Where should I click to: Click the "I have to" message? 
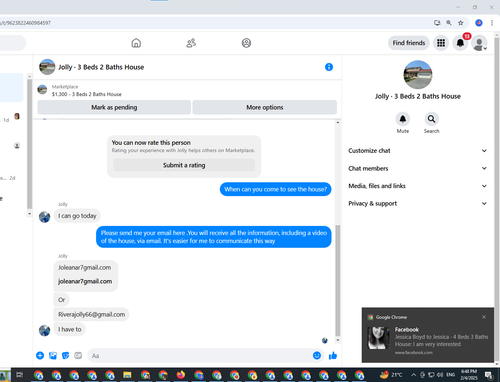[x=70, y=329]
